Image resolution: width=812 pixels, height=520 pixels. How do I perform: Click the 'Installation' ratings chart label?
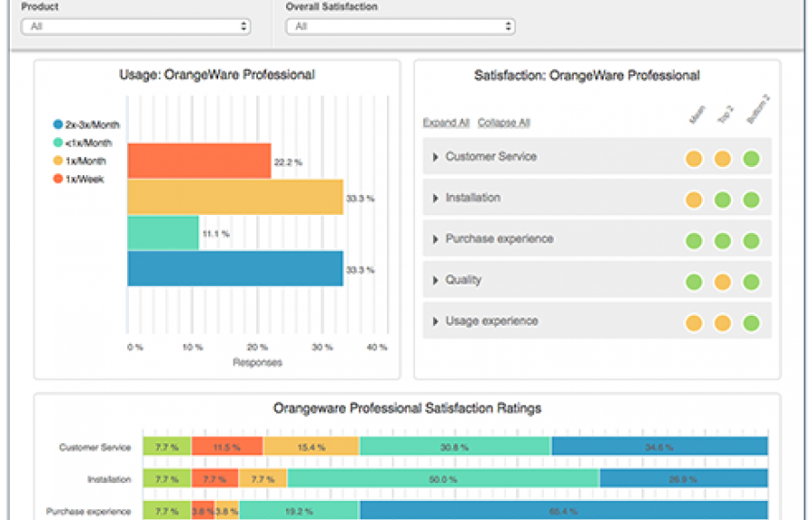109,479
